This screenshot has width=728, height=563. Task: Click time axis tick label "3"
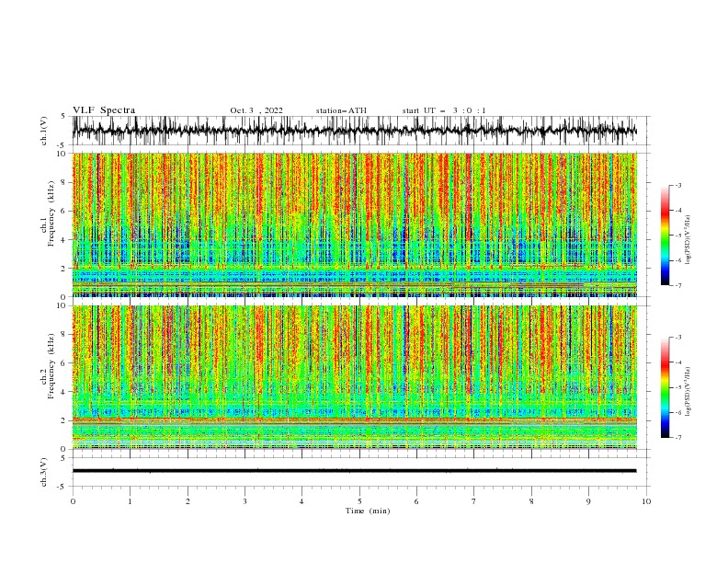click(245, 501)
